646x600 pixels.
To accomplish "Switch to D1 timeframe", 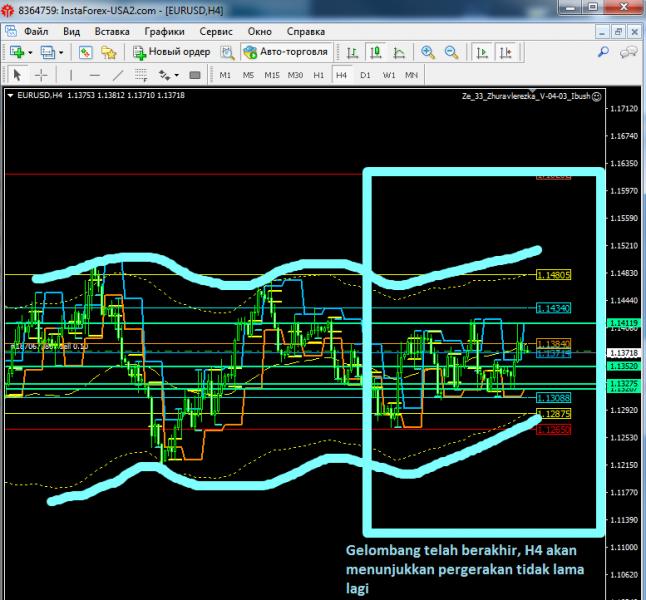I will 365,75.
